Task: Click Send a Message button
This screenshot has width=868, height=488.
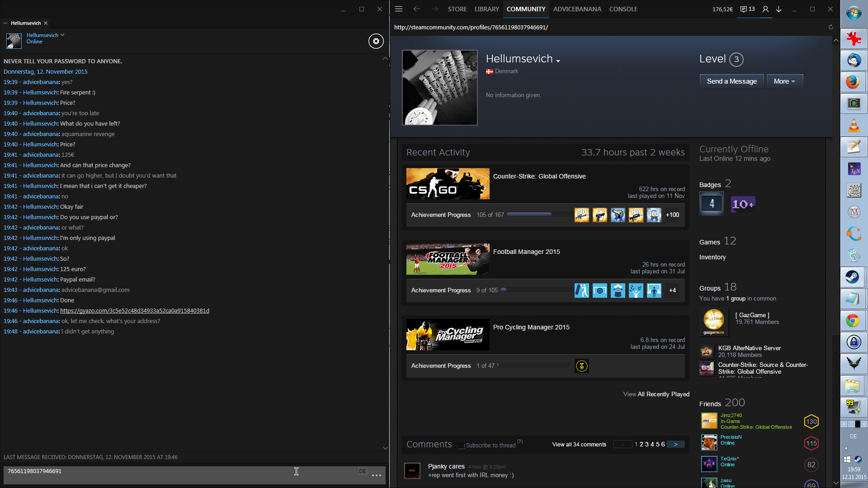Action: (x=731, y=81)
